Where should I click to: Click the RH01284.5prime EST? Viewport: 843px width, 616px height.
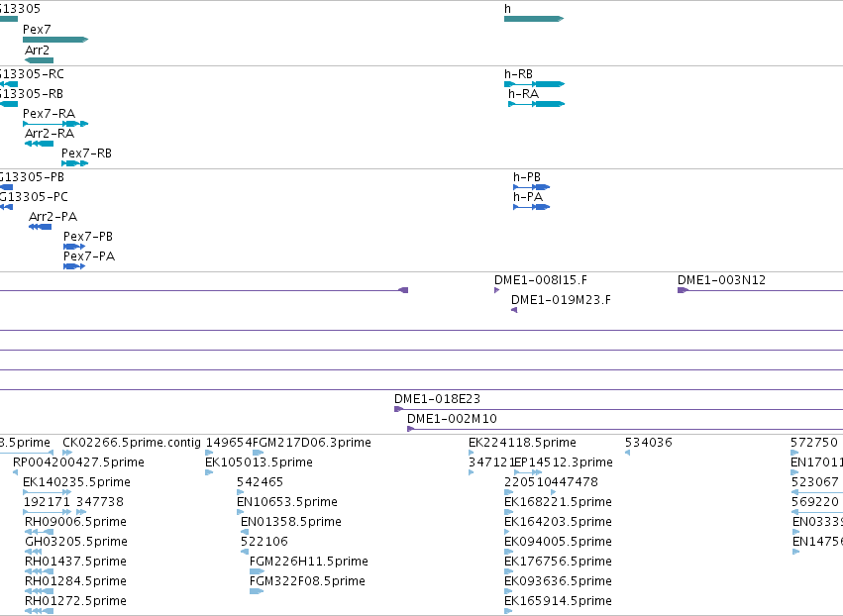(40, 592)
